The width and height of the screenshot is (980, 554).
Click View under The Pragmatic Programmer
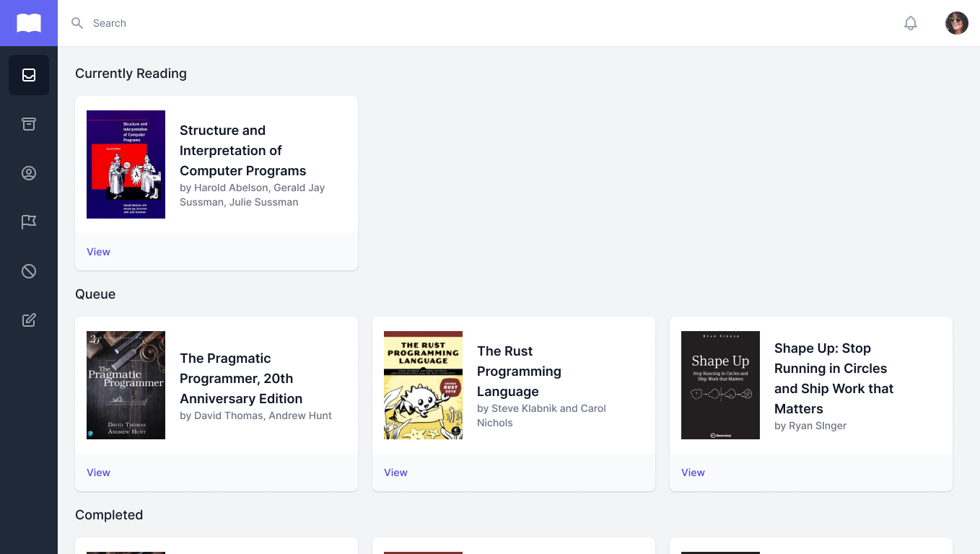pos(98,472)
